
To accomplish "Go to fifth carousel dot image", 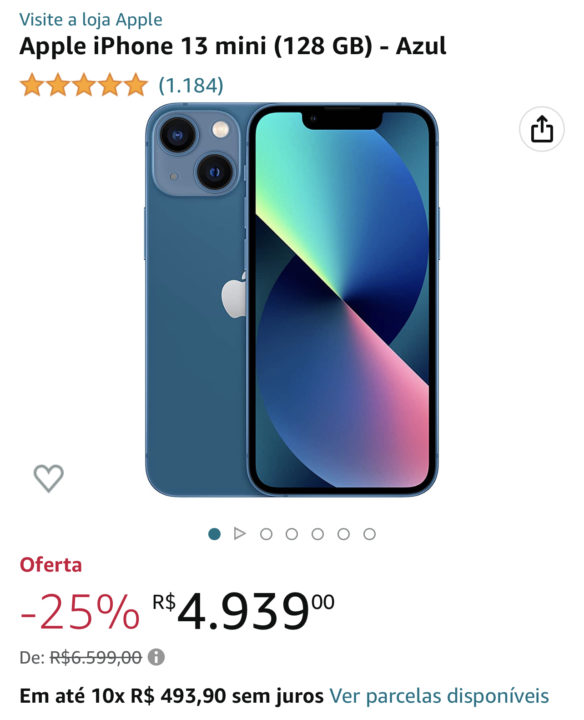I will pyautogui.click(x=318, y=534).
